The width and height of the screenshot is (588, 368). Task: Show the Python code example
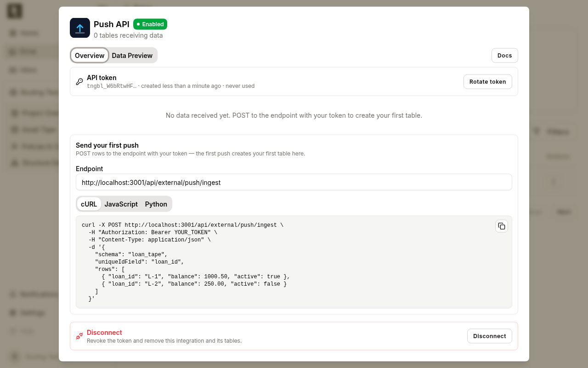coord(156,204)
